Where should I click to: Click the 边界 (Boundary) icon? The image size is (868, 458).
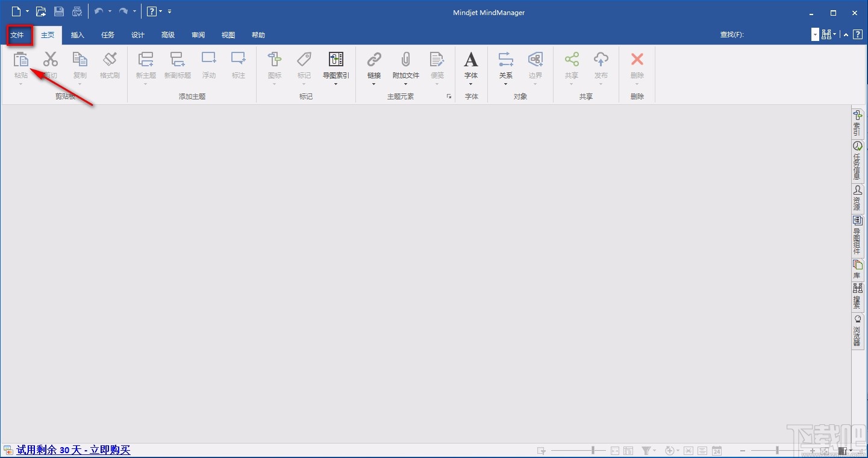tap(535, 59)
